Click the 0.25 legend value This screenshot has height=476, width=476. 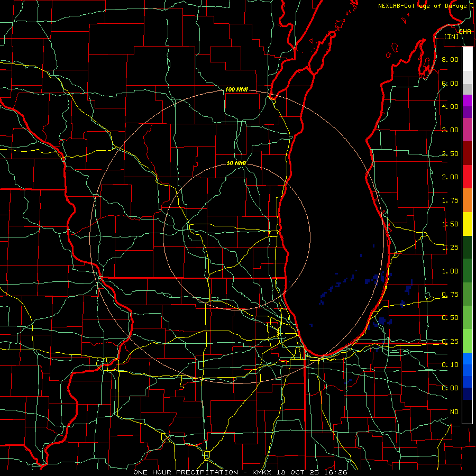tap(450, 342)
